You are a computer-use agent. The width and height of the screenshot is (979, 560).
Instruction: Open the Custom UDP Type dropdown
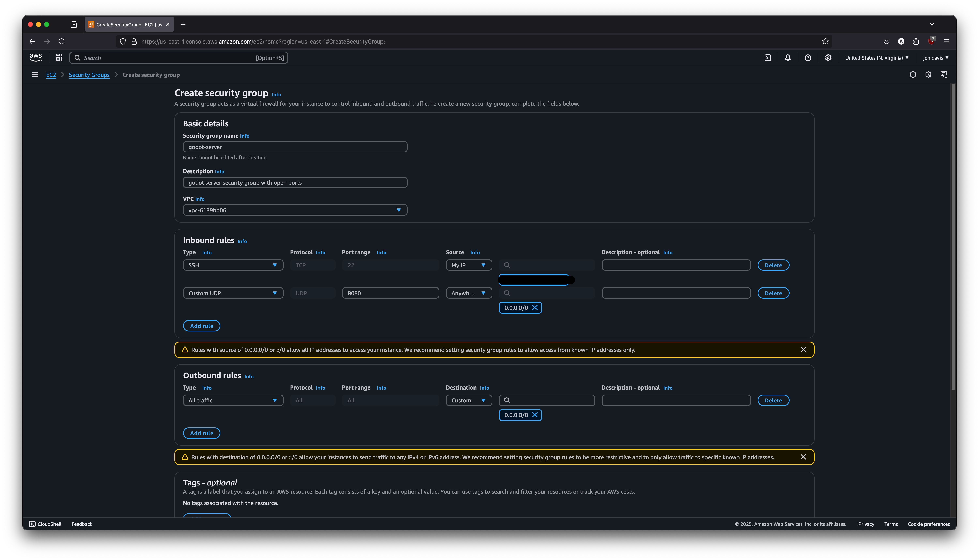233,293
